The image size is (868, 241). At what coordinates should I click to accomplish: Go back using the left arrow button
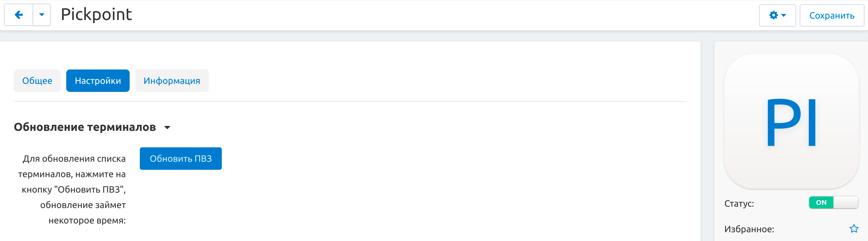[19, 15]
